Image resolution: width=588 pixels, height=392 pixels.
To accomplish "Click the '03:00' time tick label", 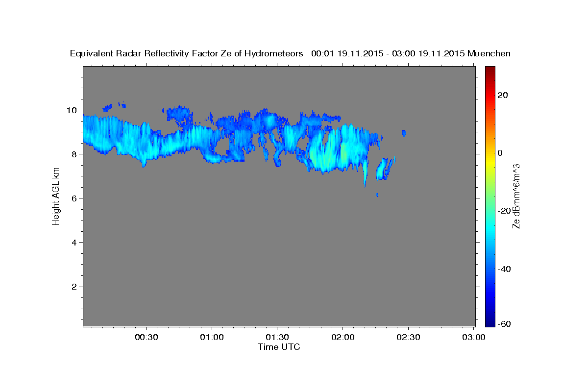I will pos(473,338).
